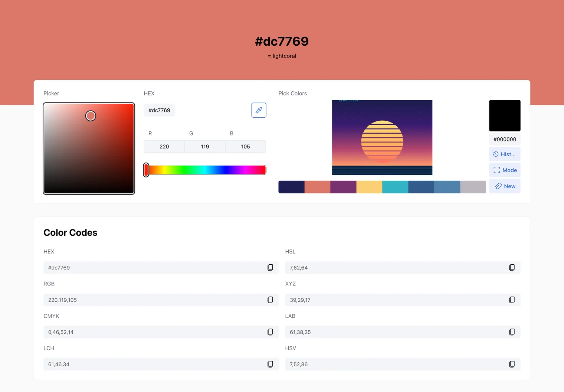Open the History button
Image resolution: width=564 pixels, height=392 pixels.
[x=505, y=154]
